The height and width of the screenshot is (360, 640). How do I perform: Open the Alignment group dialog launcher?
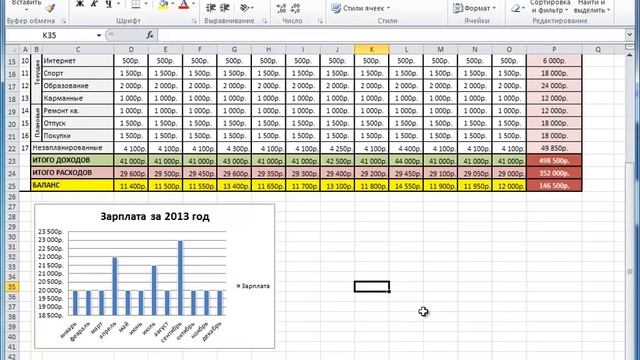(264, 21)
